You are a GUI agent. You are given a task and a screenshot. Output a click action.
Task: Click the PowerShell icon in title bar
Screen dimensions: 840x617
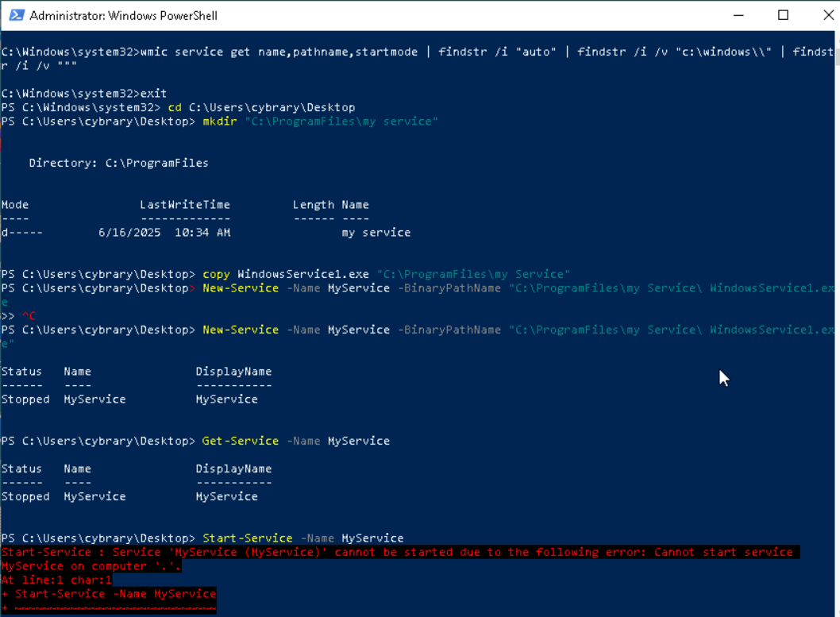(13, 15)
